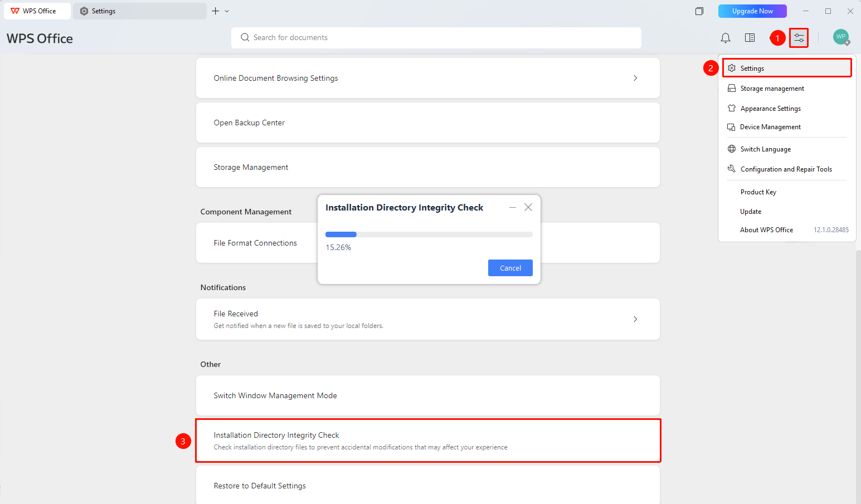Run Installation Directory Integrity Check row
The width and height of the screenshot is (861, 504).
[x=428, y=441]
